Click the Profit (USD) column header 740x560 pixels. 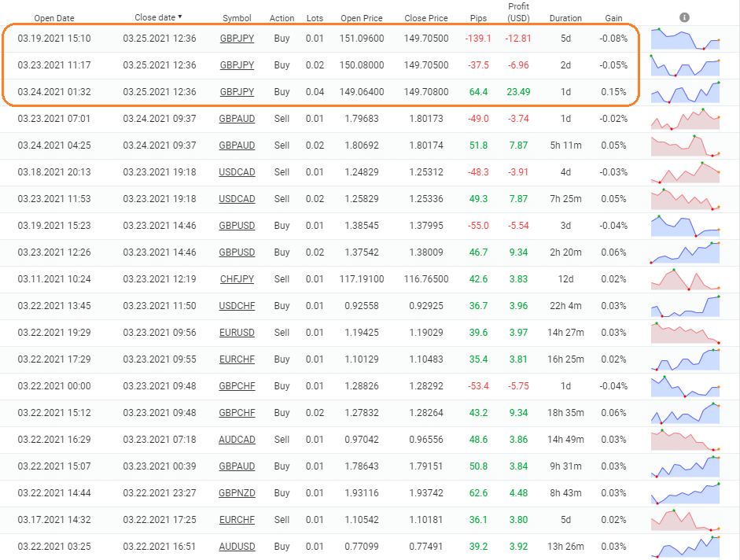point(518,13)
